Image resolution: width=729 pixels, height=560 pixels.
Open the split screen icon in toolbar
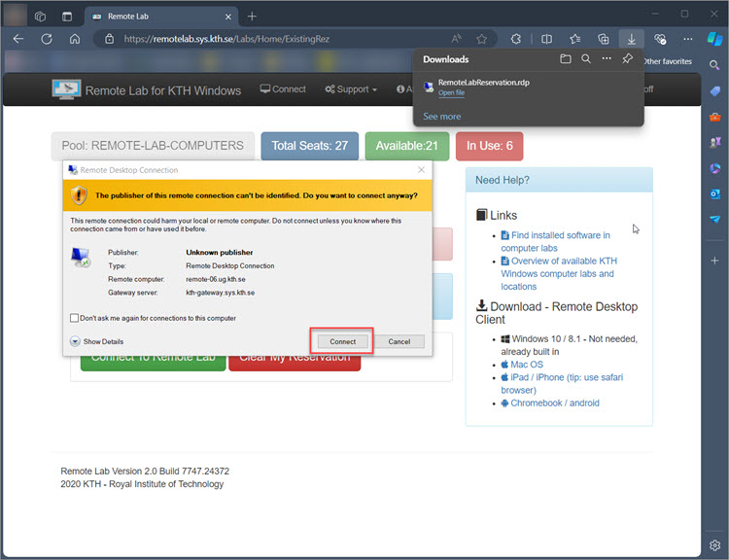coord(546,39)
